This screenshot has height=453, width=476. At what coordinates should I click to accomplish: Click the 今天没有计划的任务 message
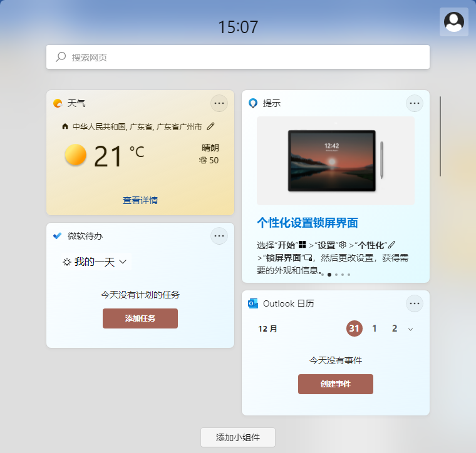(140, 295)
